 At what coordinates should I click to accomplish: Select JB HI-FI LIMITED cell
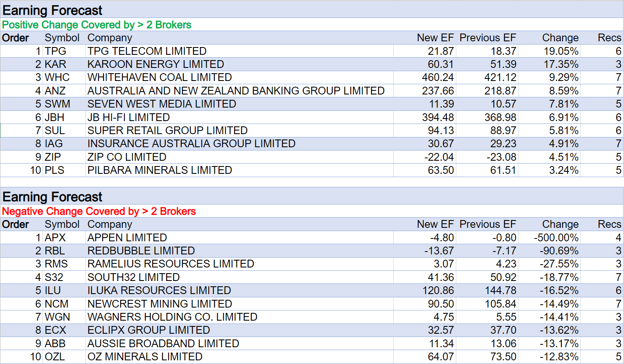pyautogui.click(x=128, y=117)
